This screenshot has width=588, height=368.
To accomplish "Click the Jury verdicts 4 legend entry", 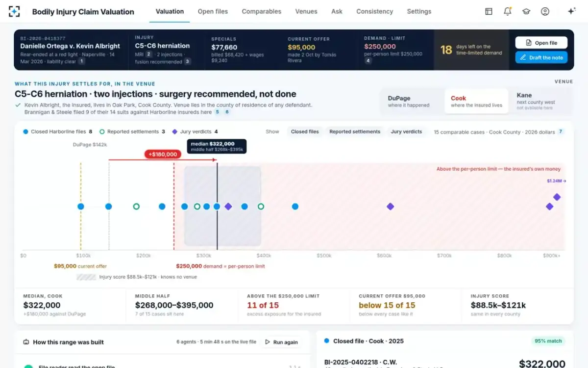I will (194, 131).
